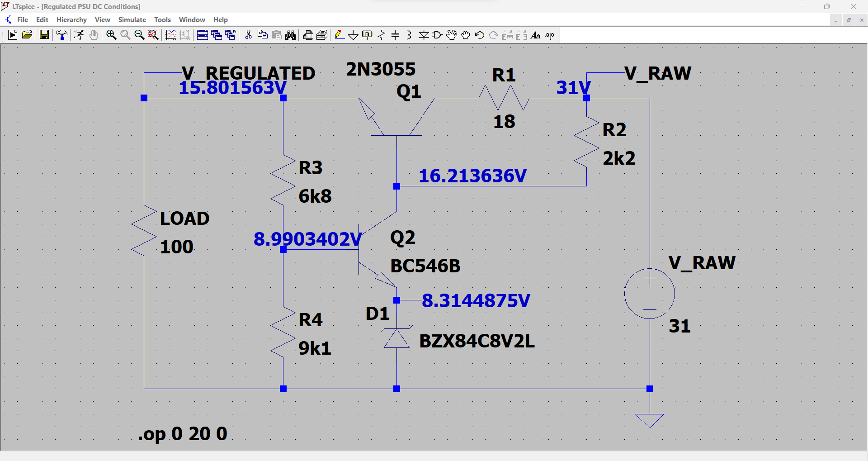
Task: Click the Zoom Out magnifier icon
Action: click(139, 35)
